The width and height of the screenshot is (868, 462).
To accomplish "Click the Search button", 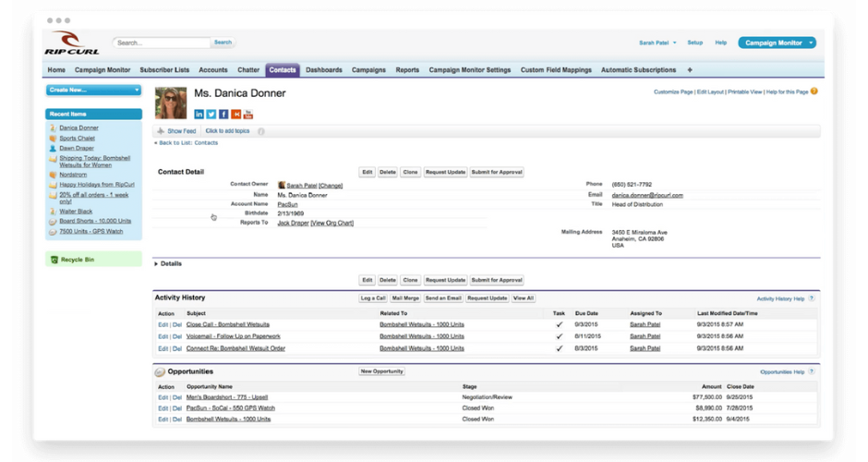I will click(223, 43).
